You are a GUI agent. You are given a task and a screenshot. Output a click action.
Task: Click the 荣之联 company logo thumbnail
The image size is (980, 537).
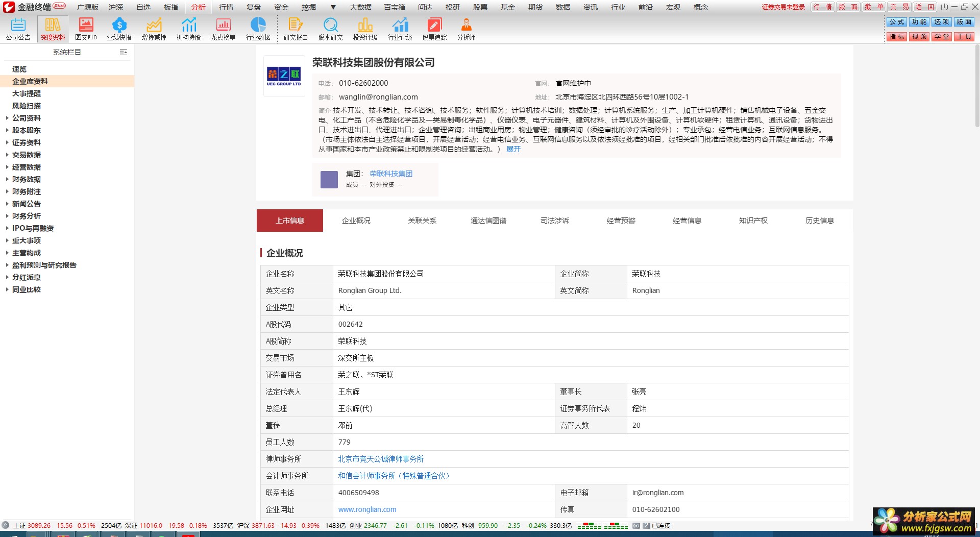(284, 76)
